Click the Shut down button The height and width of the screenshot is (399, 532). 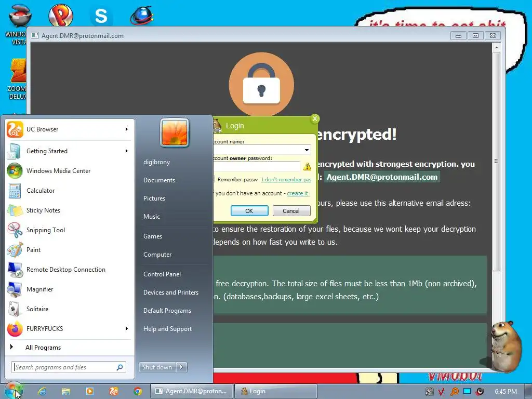(157, 367)
